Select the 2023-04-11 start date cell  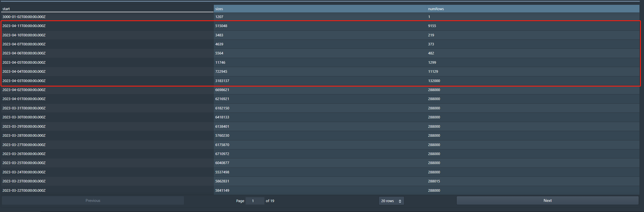click(24, 26)
